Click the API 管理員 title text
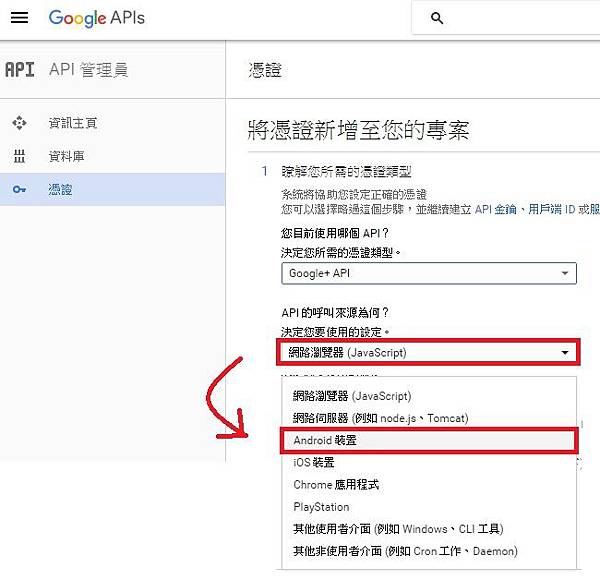 tap(88, 70)
